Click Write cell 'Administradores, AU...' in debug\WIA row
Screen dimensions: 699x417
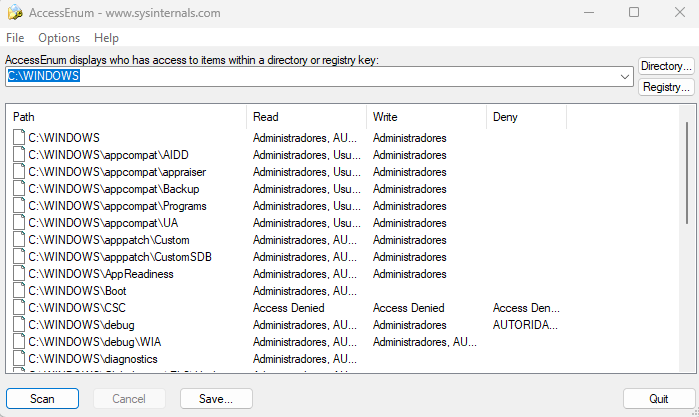click(x=424, y=342)
